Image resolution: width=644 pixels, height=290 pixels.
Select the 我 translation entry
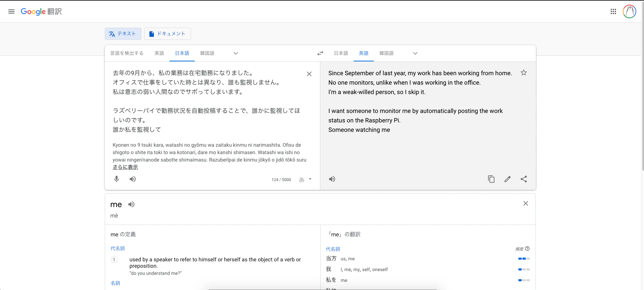tap(328, 269)
